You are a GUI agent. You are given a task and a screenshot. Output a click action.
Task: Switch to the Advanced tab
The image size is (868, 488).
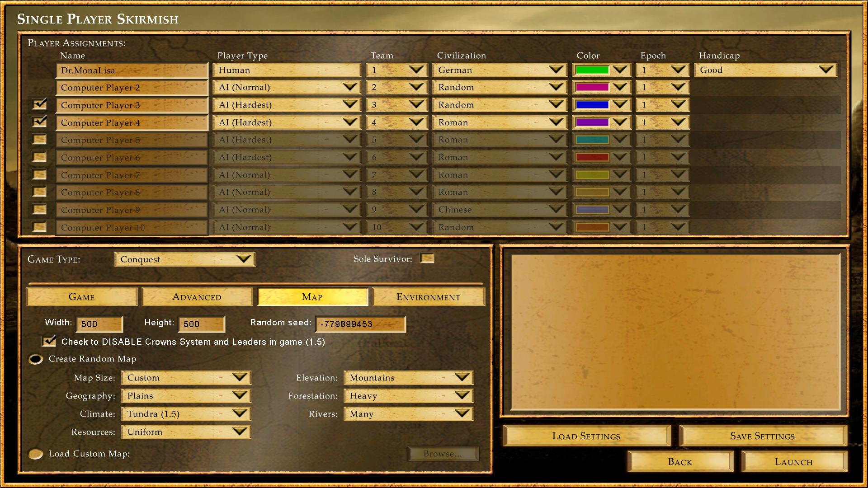[x=197, y=297]
